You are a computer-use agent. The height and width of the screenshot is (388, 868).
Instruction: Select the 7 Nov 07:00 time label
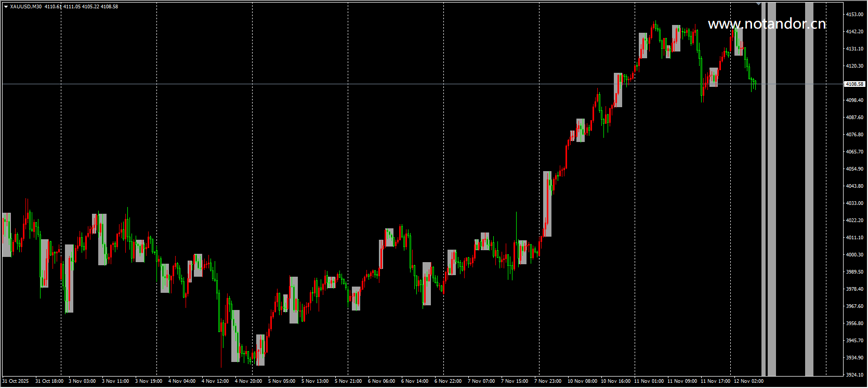coord(481,381)
